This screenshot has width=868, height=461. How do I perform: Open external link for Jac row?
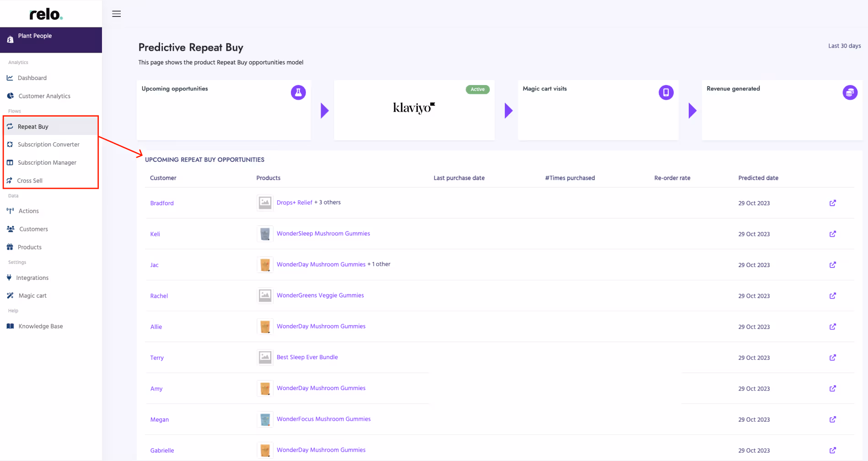(x=833, y=265)
